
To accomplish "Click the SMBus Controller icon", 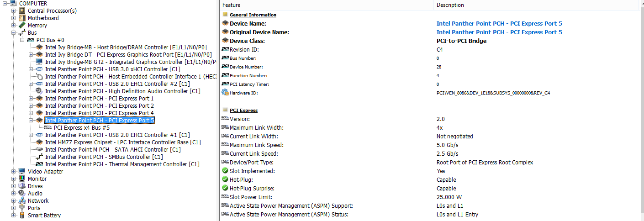I will pos(40,157).
